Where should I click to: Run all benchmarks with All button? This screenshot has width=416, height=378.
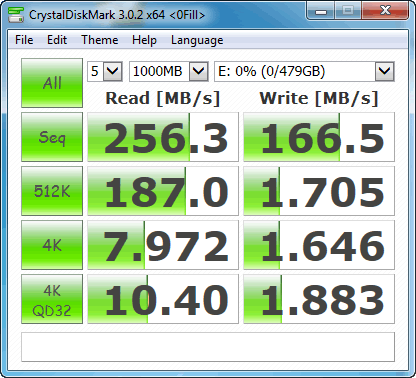coord(52,83)
